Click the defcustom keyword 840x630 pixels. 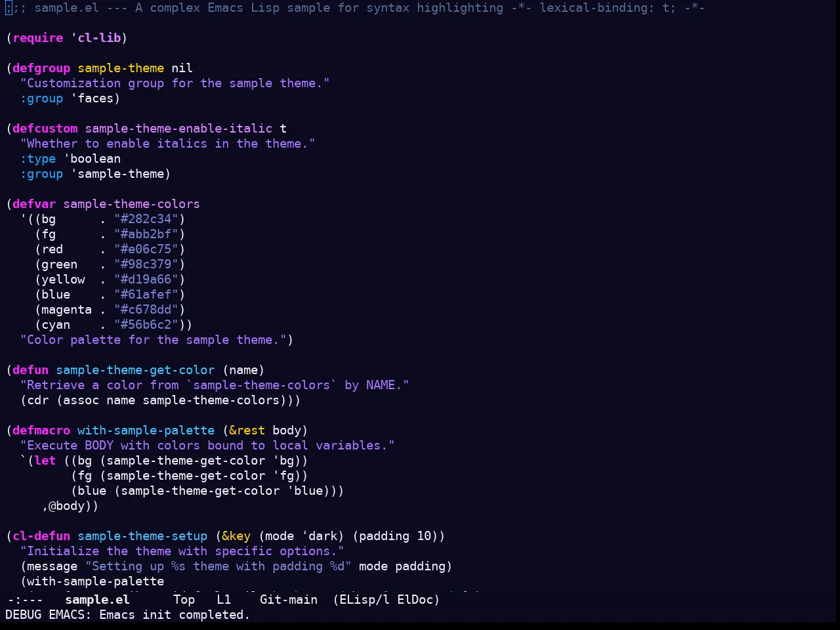tap(45, 129)
